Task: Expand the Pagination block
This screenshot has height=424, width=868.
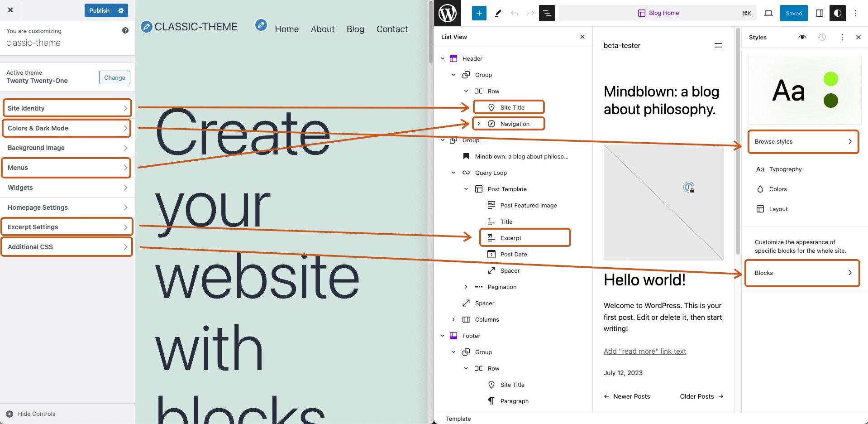Action: [x=466, y=287]
